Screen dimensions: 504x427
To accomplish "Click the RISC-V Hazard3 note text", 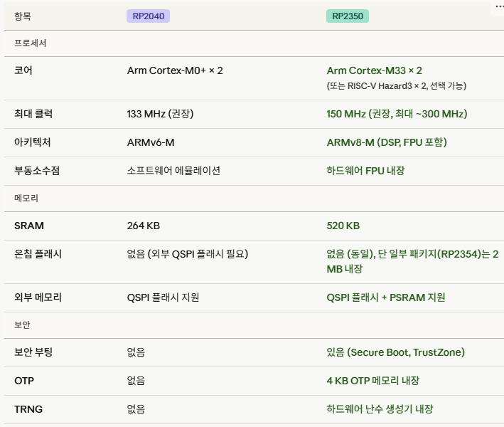I will point(397,86).
